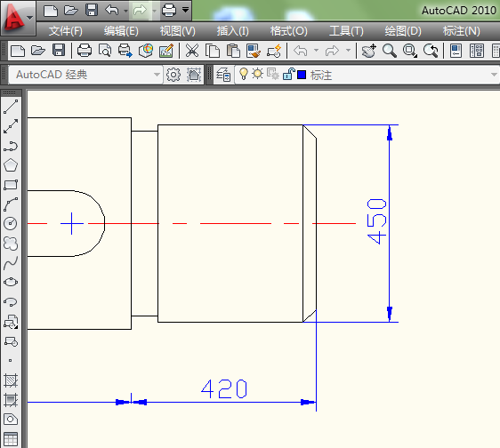
Task: Open the Layer Properties Manager icon
Action: pyautogui.click(x=223, y=75)
